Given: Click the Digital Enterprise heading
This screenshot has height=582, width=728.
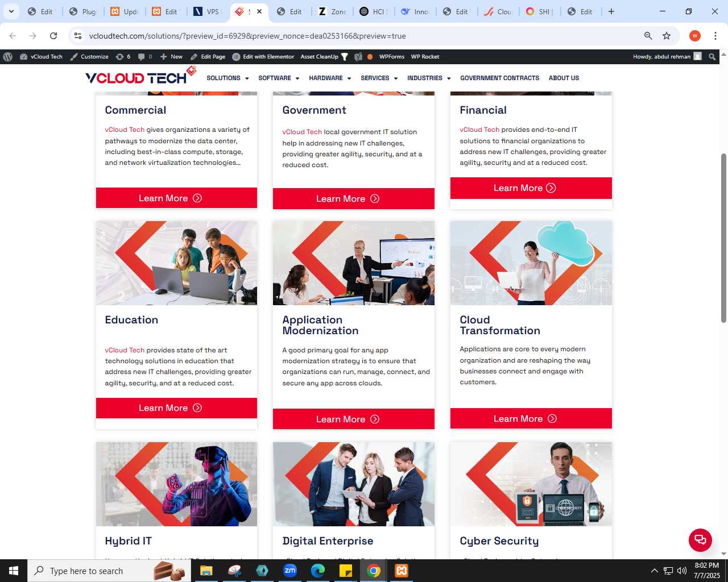Looking at the screenshot, I should 328,541.
